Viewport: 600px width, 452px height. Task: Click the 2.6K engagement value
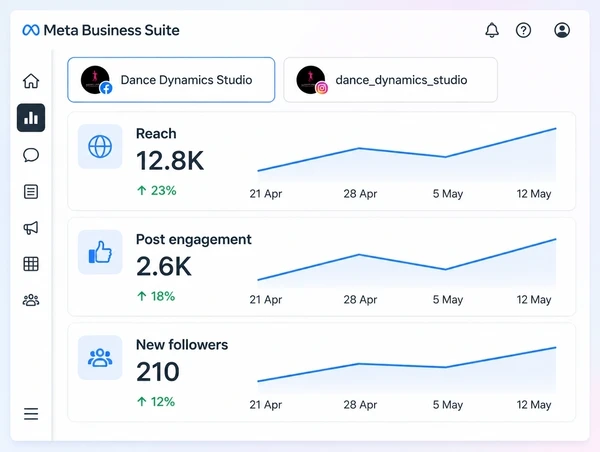(164, 266)
